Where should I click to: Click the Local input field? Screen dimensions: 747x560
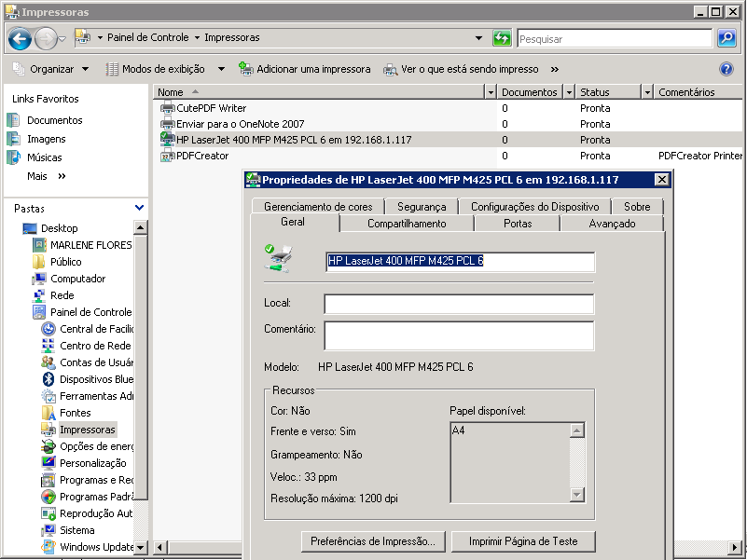pyautogui.click(x=459, y=304)
